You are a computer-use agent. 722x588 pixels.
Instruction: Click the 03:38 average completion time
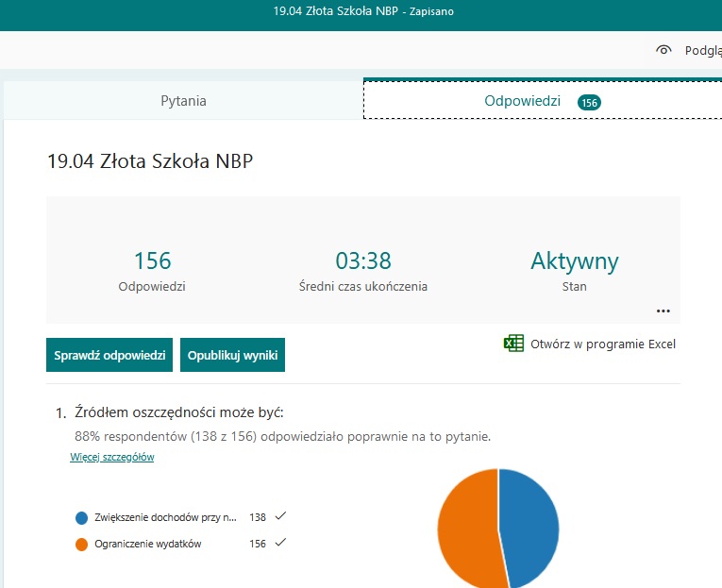point(363,260)
